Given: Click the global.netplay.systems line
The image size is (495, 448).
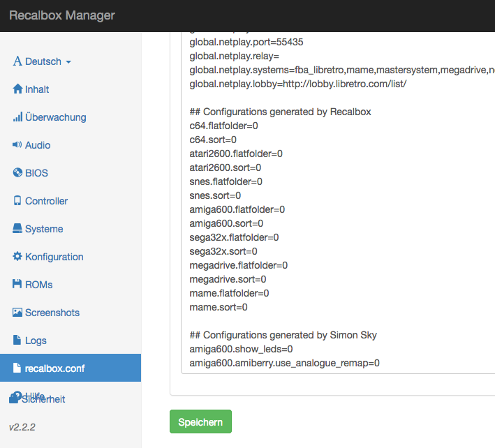Looking at the screenshot, I should [x=342, y=70].
